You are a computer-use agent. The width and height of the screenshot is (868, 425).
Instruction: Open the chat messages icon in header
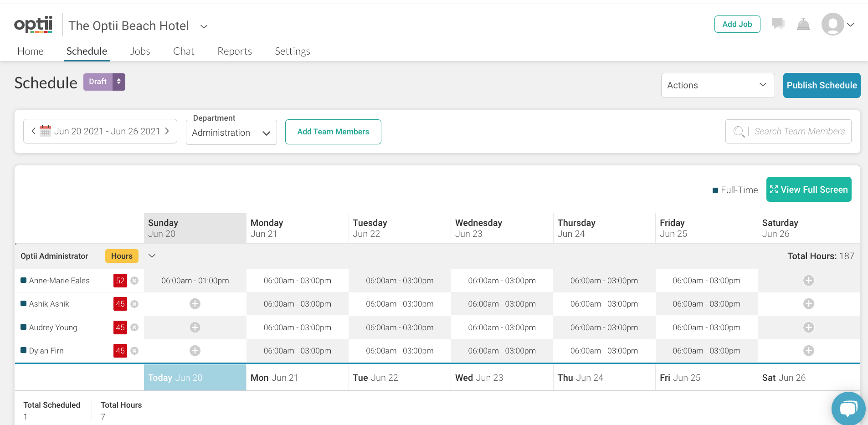(778, 24)
